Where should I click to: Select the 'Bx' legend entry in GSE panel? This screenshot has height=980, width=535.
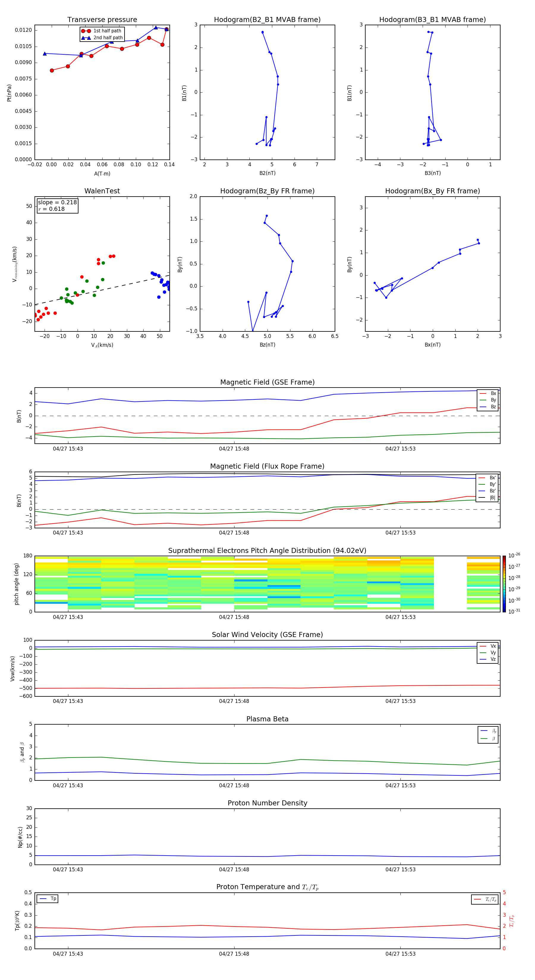point(488,393)
